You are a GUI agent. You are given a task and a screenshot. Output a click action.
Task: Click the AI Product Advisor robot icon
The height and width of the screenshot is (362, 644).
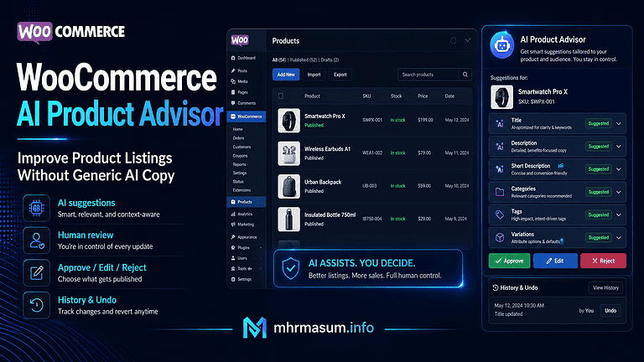[502, 45]
